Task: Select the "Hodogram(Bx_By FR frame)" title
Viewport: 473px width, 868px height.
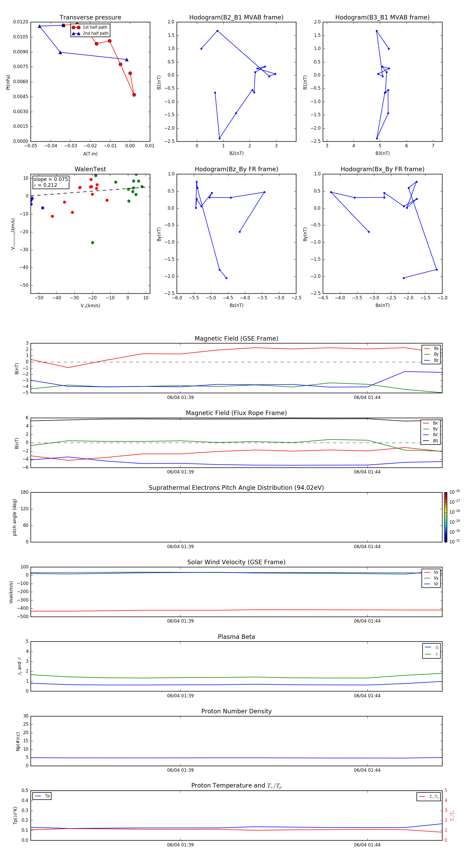Action: coord(382,169)
